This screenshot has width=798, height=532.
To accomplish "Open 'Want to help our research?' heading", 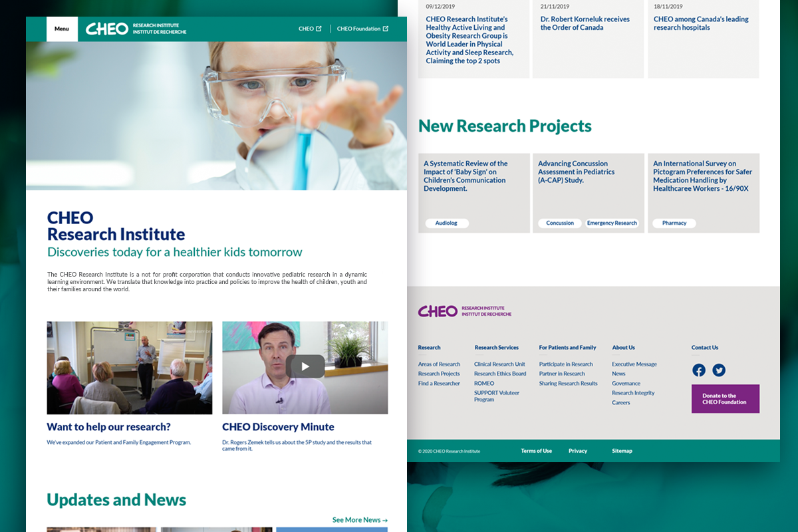I will [x=108, y=427].
